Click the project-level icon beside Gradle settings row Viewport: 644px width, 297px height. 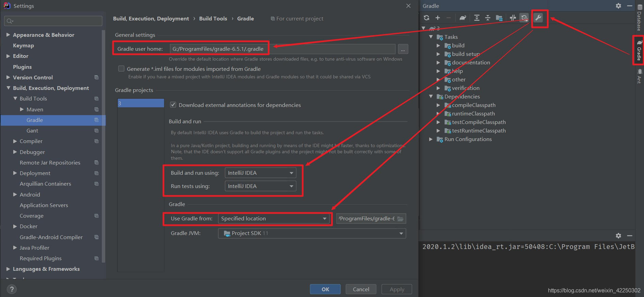point(96,120)
